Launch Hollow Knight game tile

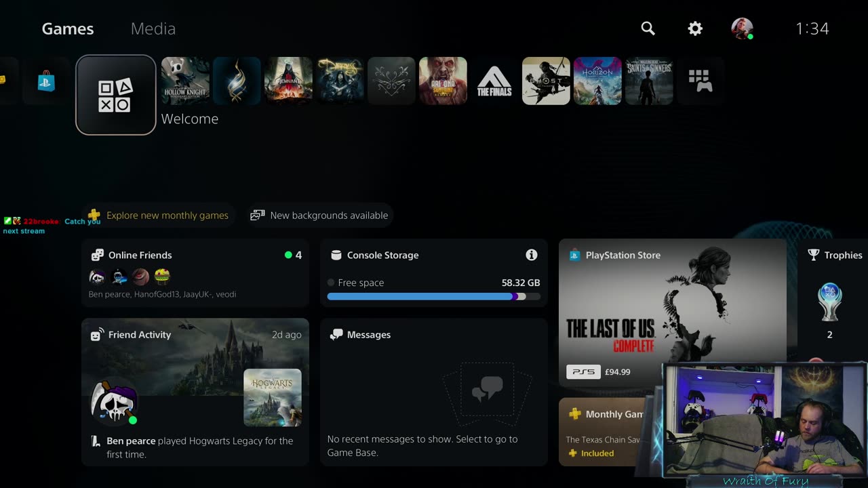(185, 81)
